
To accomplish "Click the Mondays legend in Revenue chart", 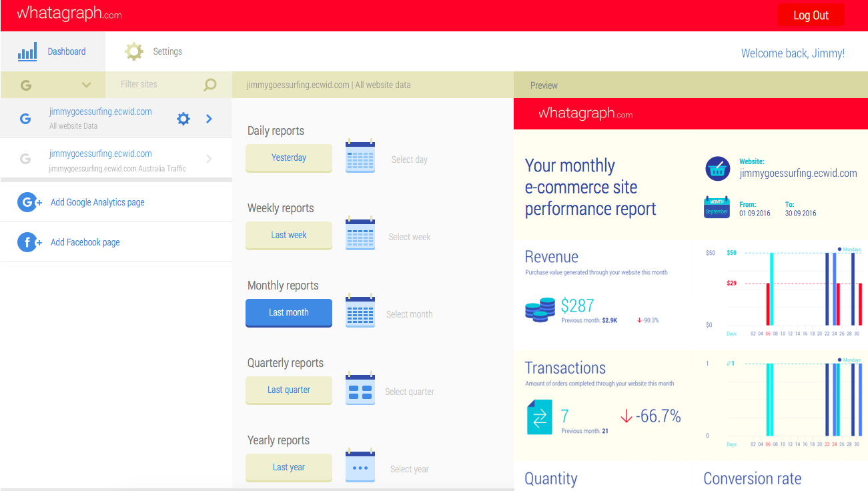I will click(x=849, y=250).
